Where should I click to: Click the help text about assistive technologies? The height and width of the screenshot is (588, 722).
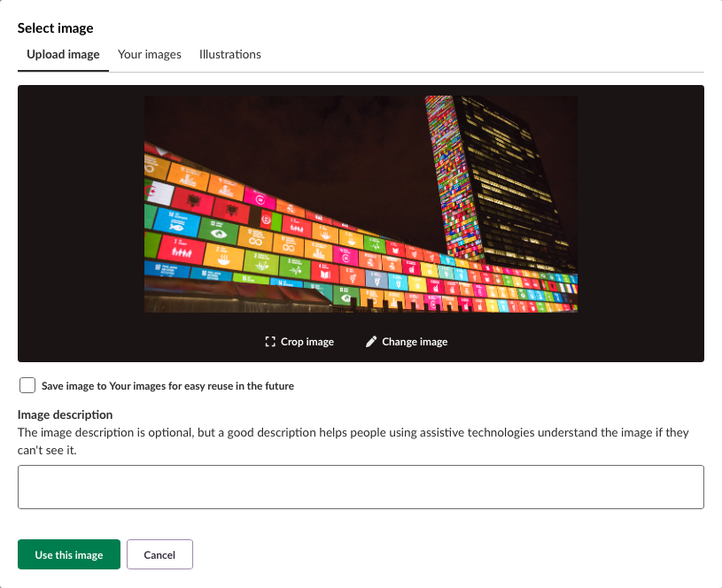click(x=353, y=441)
